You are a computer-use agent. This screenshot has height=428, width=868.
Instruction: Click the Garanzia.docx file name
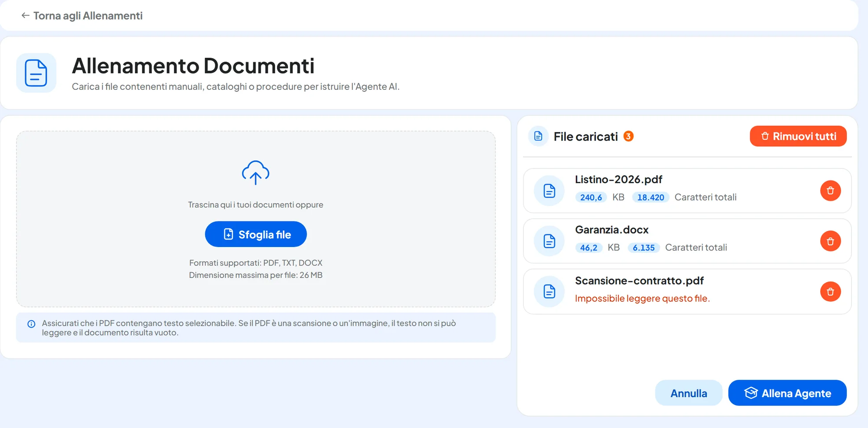[612, 230]
